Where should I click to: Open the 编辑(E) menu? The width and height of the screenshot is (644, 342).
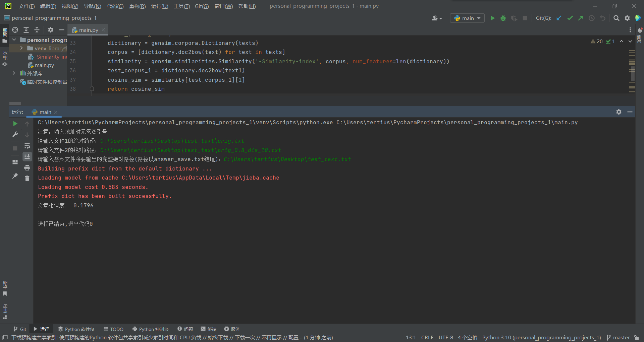(x=48, y=6)
